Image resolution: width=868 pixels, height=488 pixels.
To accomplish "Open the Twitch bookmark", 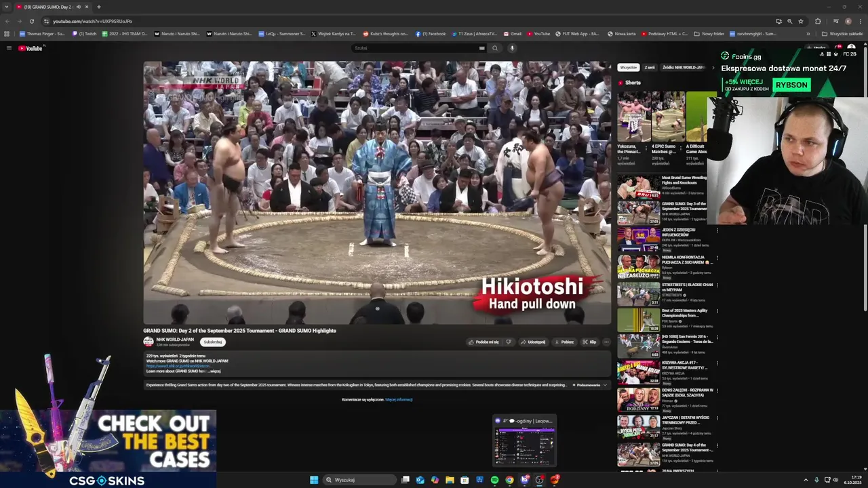I will click(x=85, y=33).
